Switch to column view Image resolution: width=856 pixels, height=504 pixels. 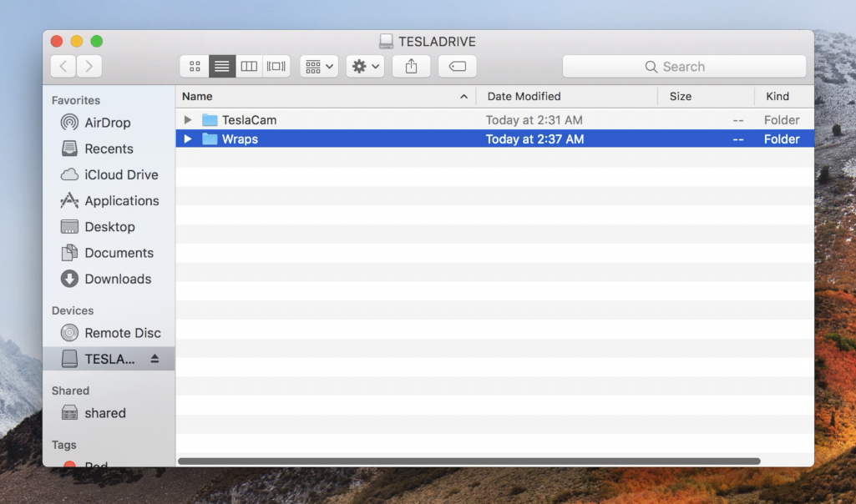click(x=249, y=67)
